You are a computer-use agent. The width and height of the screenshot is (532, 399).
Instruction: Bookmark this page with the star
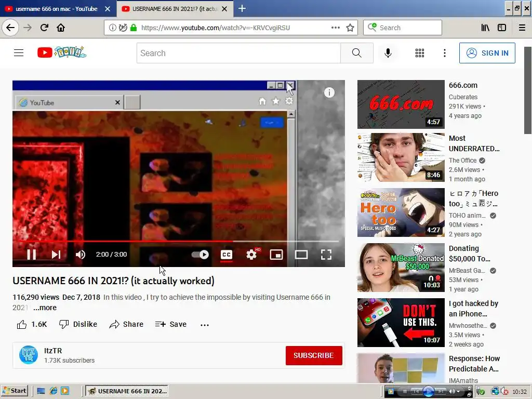350,28
